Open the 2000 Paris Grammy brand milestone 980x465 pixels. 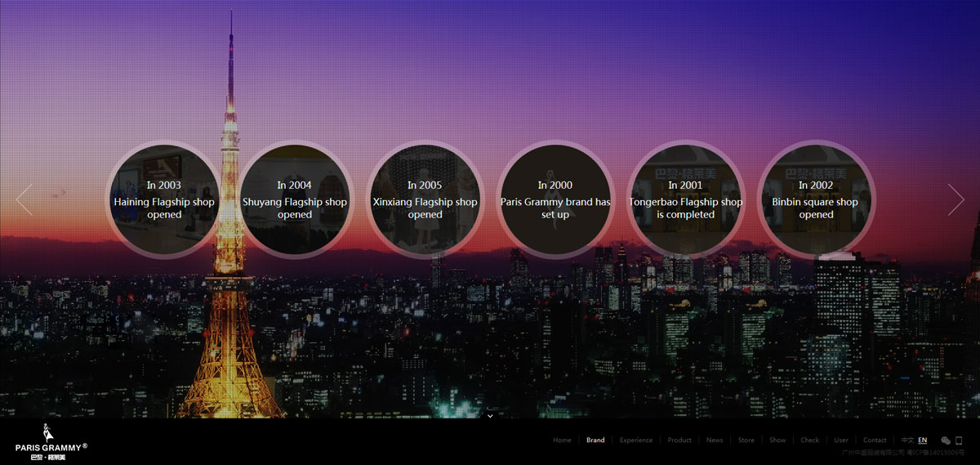pos(555,199)
